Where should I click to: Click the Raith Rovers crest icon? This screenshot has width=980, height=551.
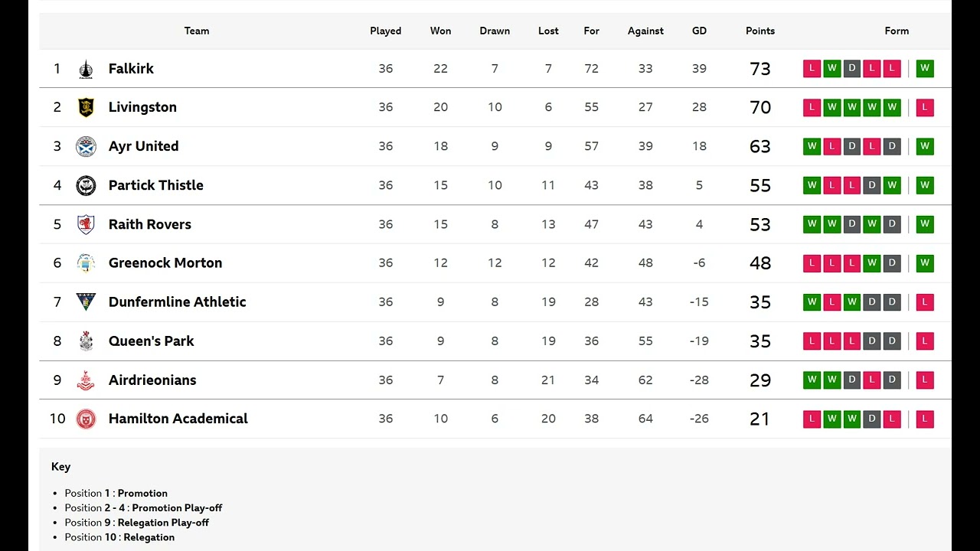pos(86,224)
